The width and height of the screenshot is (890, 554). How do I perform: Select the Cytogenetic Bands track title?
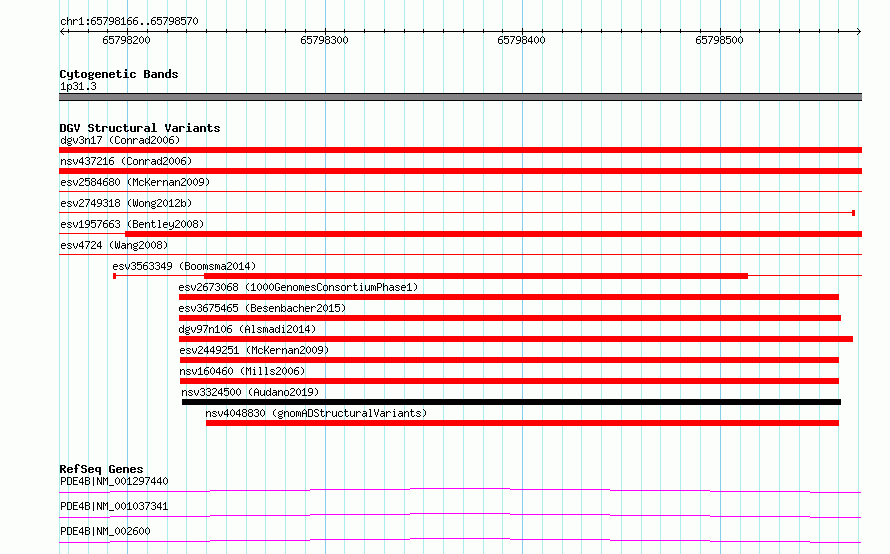tap(119, 74)
